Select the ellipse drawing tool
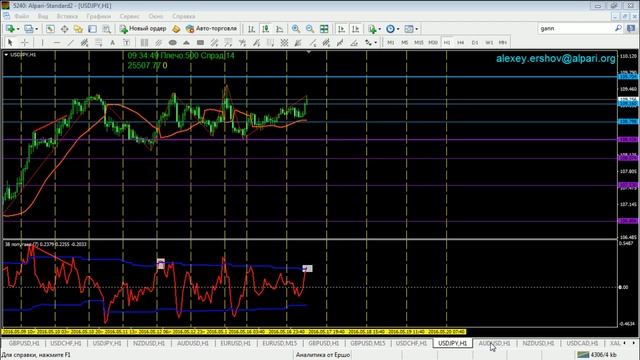The height and width of the screenshot is (360, 640). tap(173, 42)
